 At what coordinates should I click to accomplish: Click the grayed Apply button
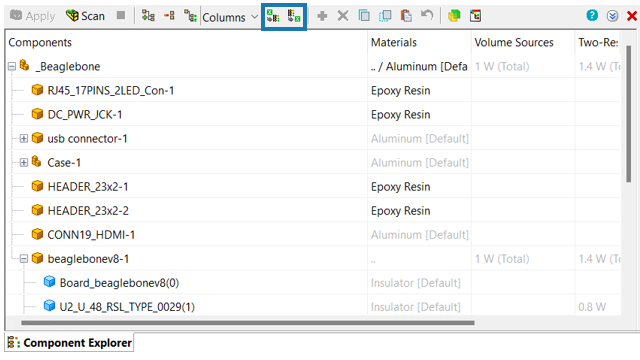click(32, 16)
